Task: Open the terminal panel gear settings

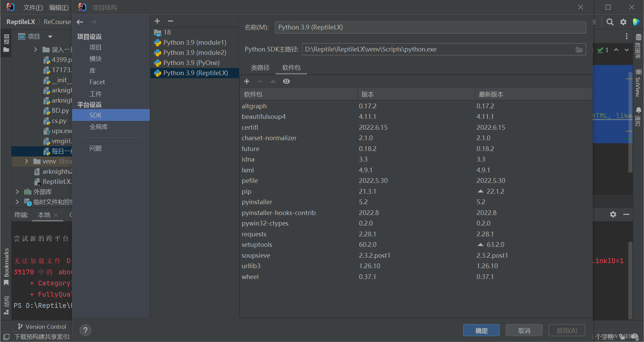Action: click(613, 214)
